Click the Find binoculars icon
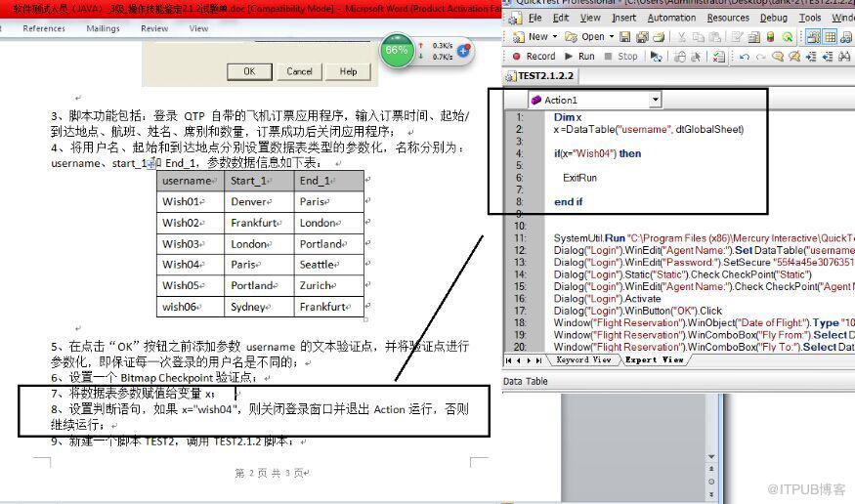855x504 pixels. tap(844, 56)
